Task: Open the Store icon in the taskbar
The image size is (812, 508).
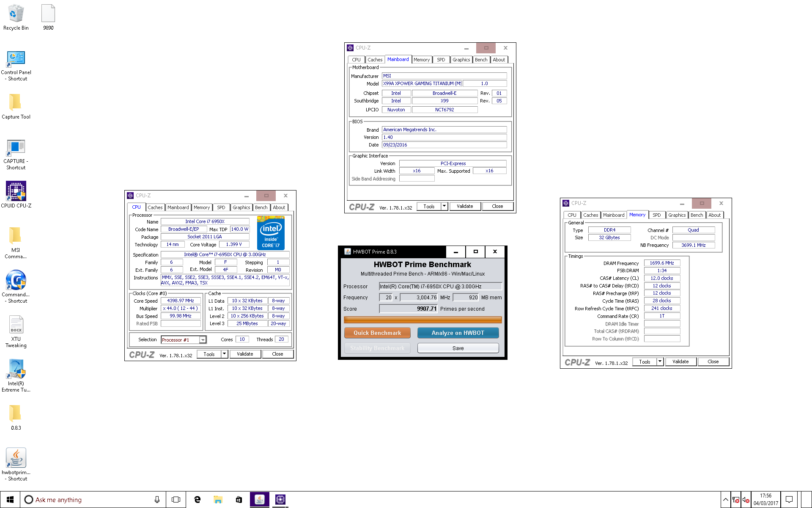Action: click(239, 500)
